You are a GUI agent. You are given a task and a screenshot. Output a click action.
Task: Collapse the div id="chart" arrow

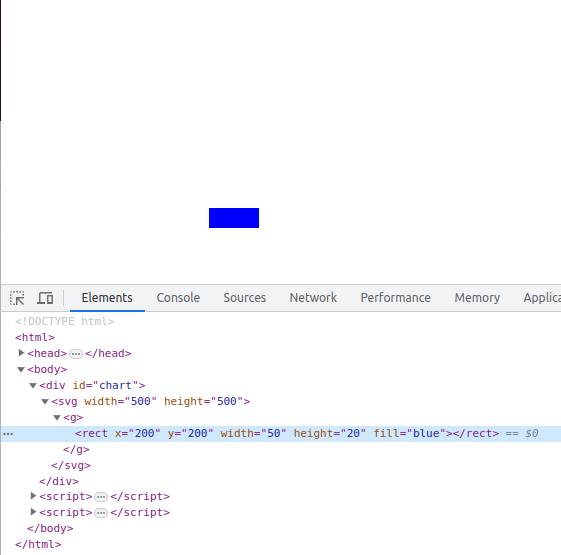[33, 385]
